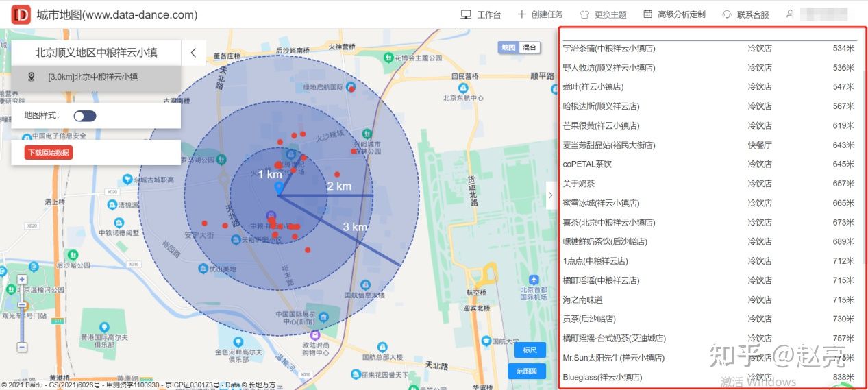868x390 pixels.
Task: Click the zoom slider handle
Action: (x=22, y=305)
